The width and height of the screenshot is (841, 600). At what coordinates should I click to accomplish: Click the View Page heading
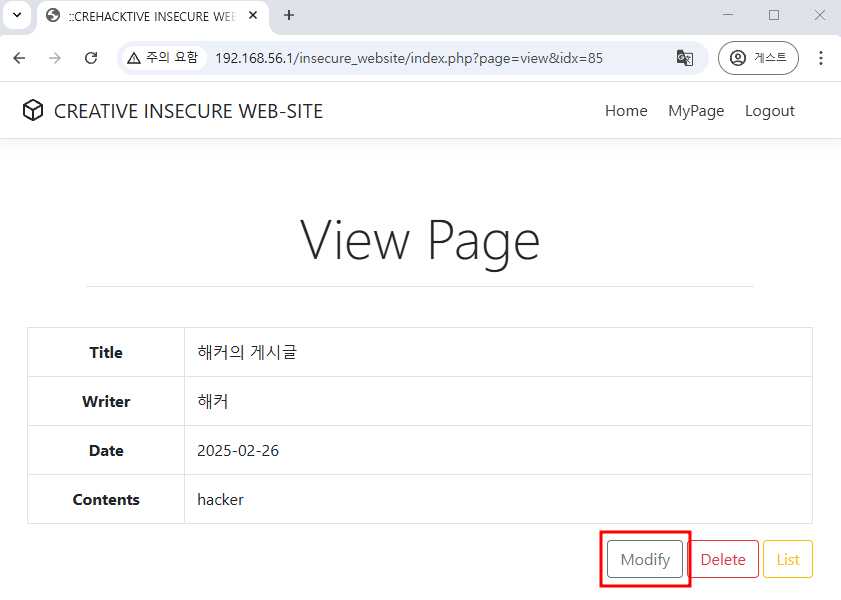click(419, 242)
